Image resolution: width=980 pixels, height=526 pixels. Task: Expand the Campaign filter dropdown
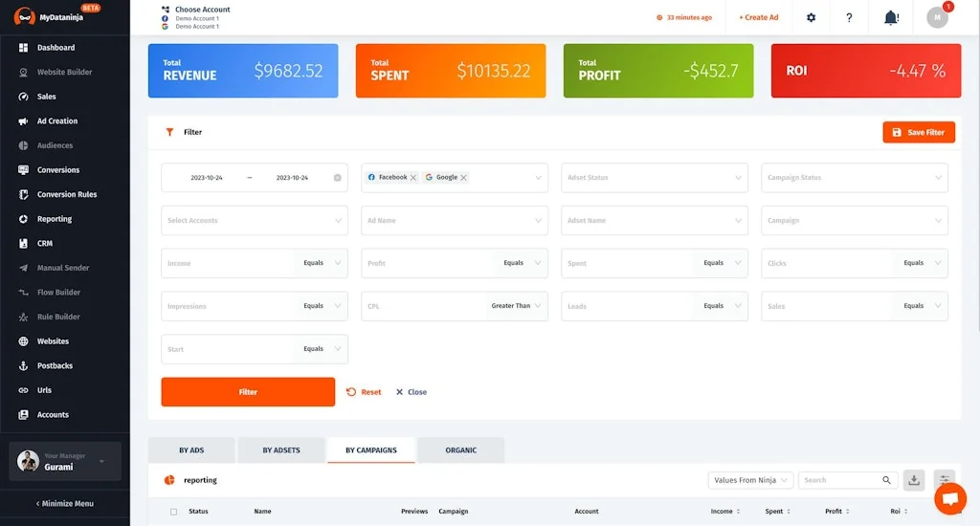855,221
